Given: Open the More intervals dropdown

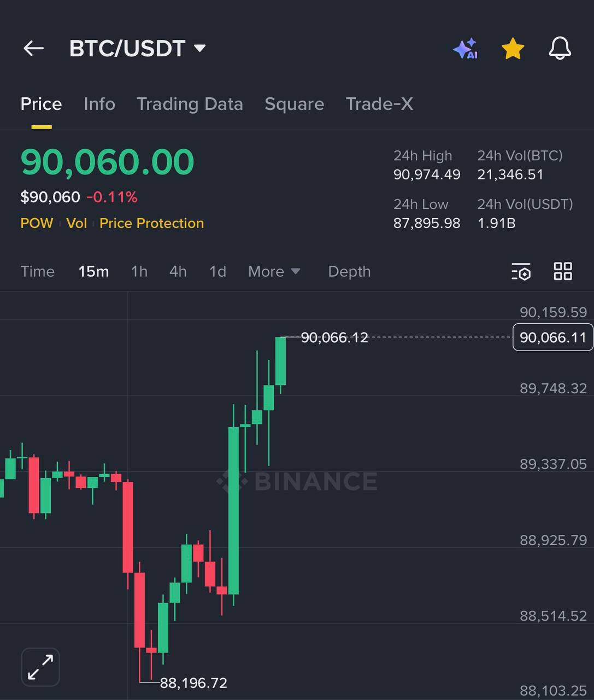Looking at the screenshot, I should click(274, 271).
